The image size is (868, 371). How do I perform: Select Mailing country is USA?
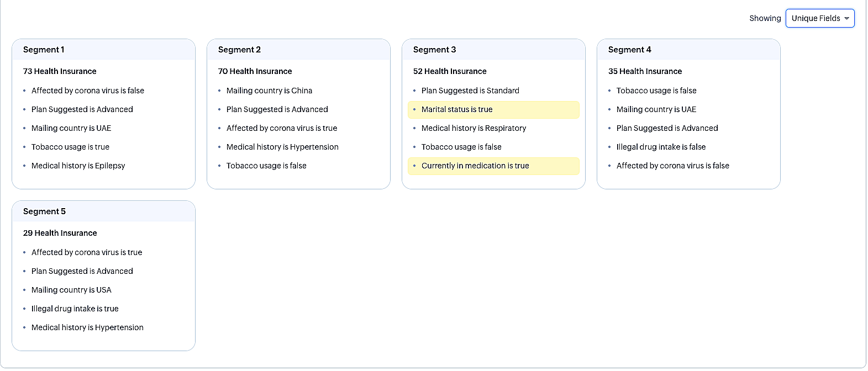(71, 290)
